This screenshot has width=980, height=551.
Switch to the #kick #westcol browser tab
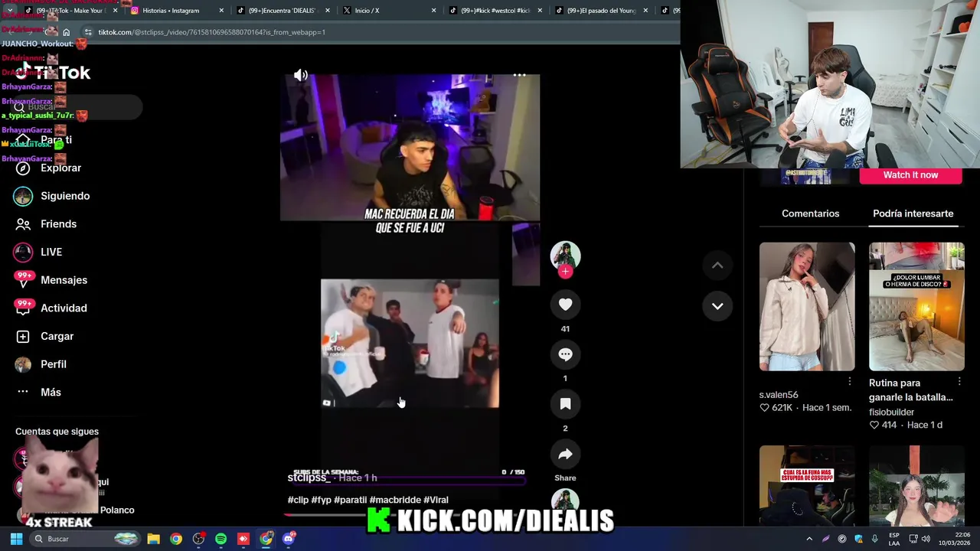click(x=495, y=11)
